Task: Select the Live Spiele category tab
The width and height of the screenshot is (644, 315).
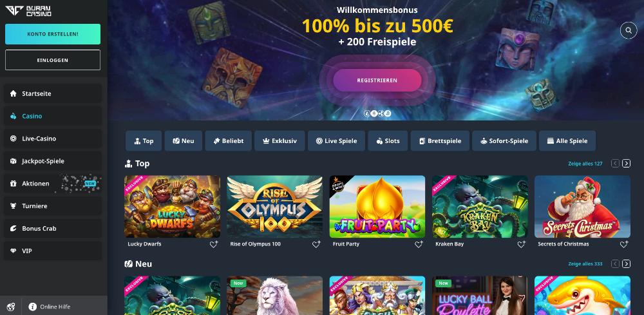Action: point(336,141)
